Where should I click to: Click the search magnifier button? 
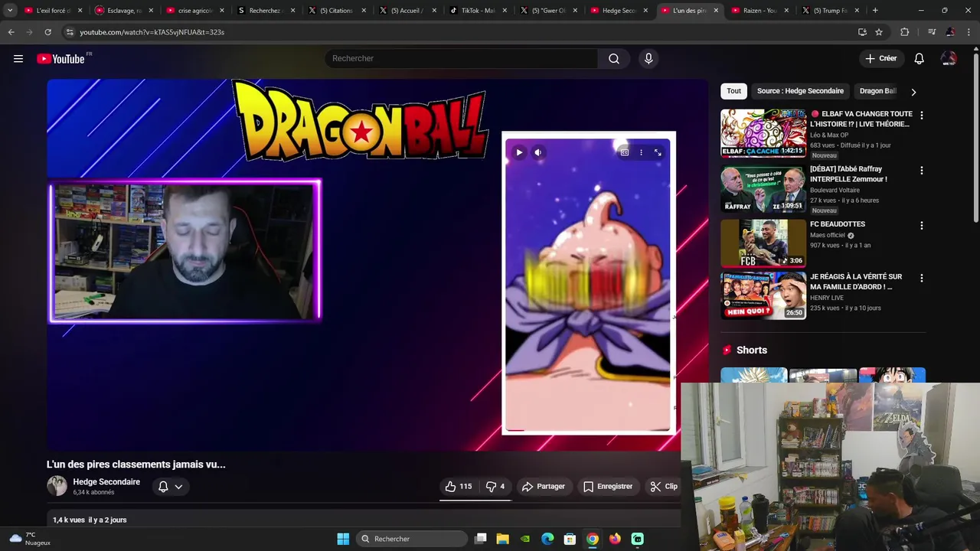[614, 59]
